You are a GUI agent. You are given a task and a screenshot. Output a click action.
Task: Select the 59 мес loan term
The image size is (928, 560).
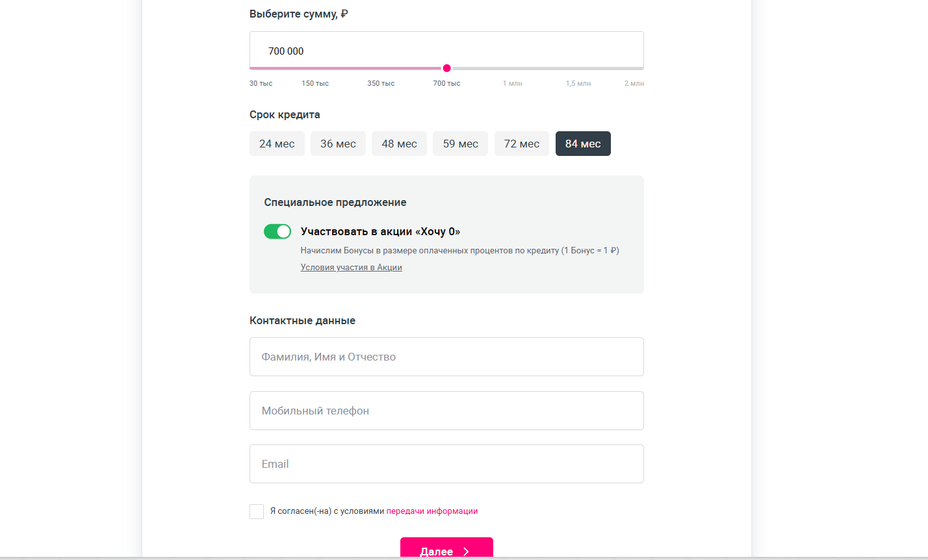(x=460, y=144)
